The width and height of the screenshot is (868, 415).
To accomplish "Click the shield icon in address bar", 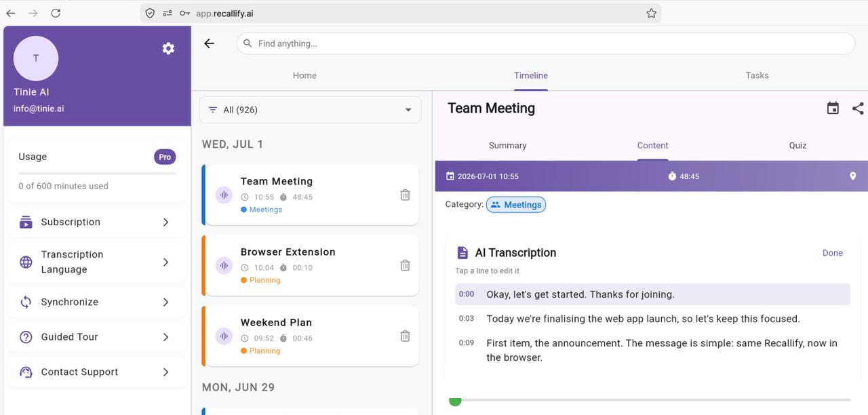I will [x=150, y=13].
